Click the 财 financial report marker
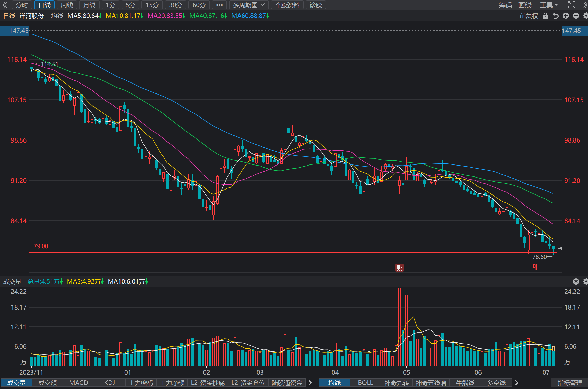Screen dimensions: 588x389 399,267
